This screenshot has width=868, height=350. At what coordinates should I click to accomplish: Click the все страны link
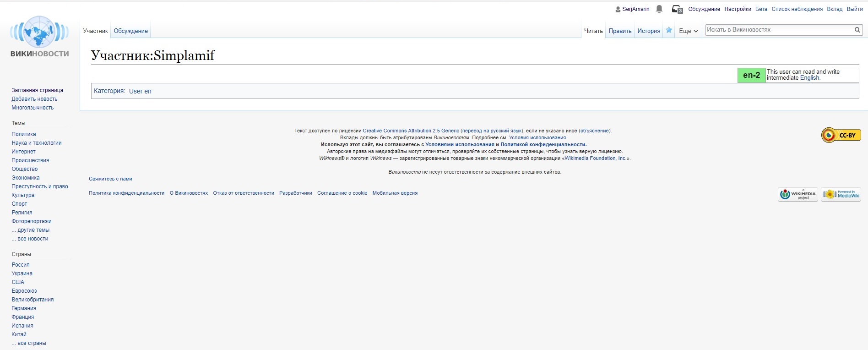pos(29,343)
